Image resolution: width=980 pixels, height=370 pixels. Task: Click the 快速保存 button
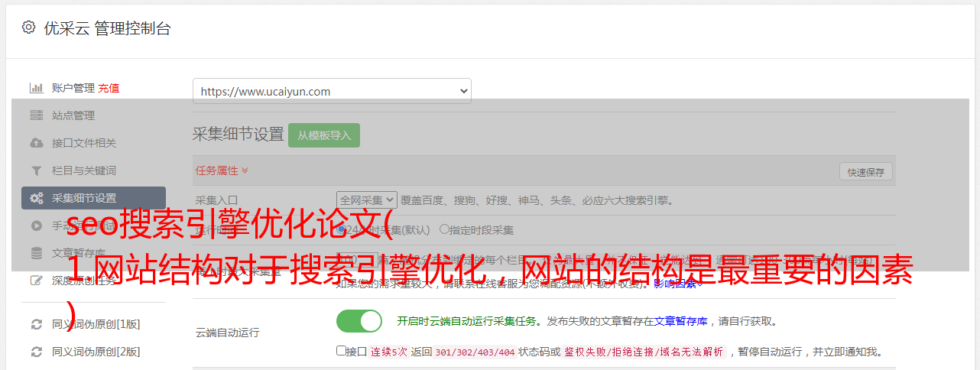coord(865,172)
